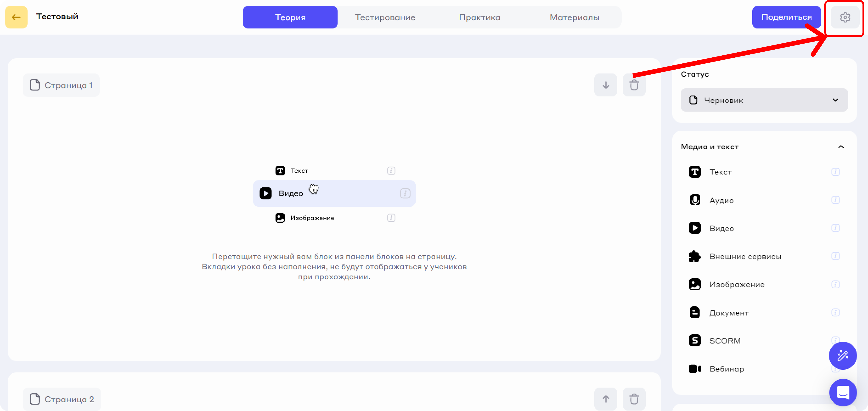The width and height of the screenshot is (868, 411).
Task: Move Страница 1 down with the arrow icon
Action: point(606,85)
